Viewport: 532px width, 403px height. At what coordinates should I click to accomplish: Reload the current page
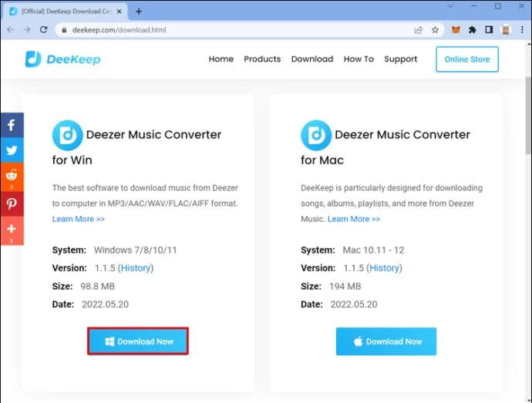pos(43,30)
